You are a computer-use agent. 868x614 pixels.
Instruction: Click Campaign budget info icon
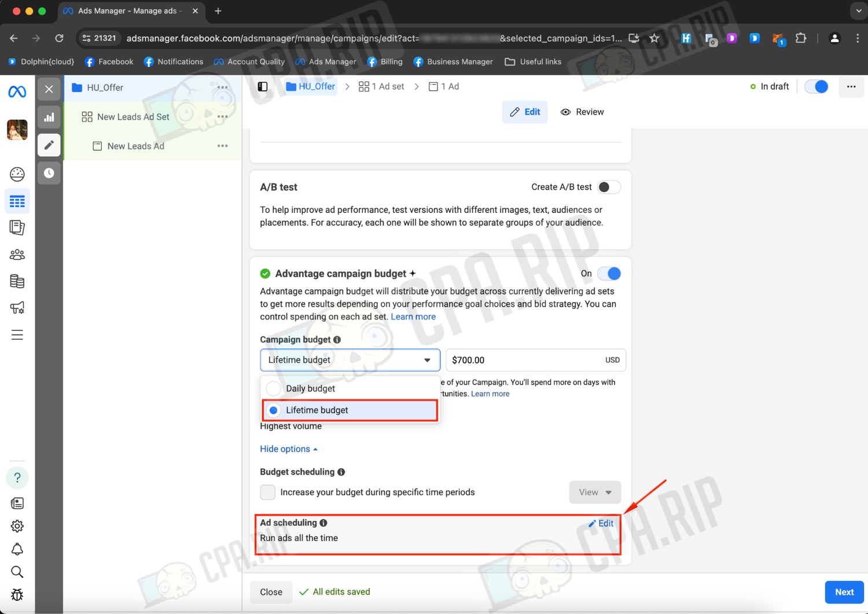[x=337, y=340]
